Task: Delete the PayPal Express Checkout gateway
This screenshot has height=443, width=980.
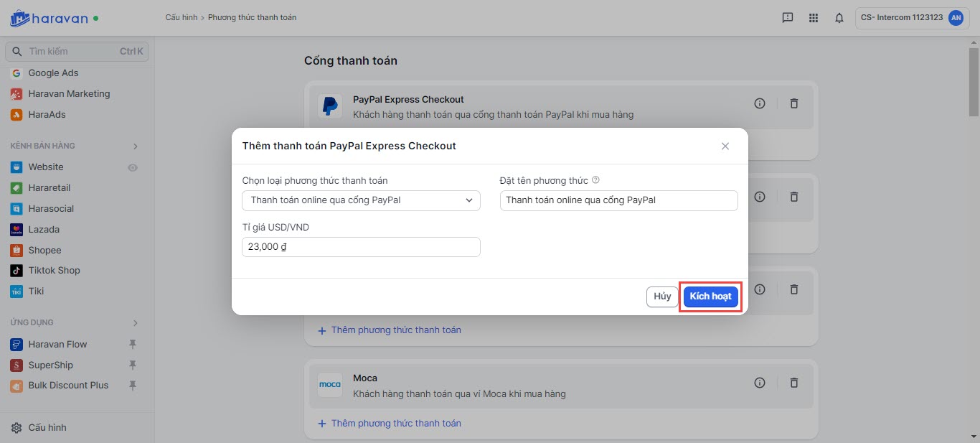Action: 793,103
